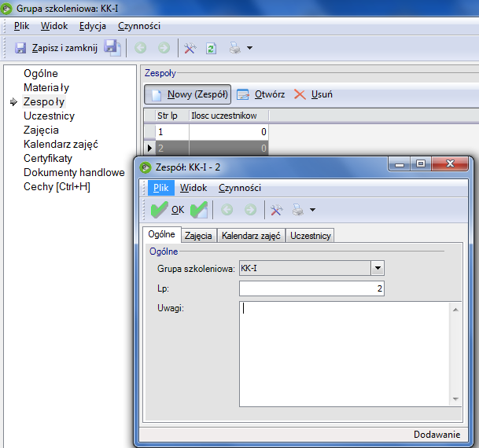Expand the printer dropdown arrow in Zespół dialog

(x=312, y=210)
